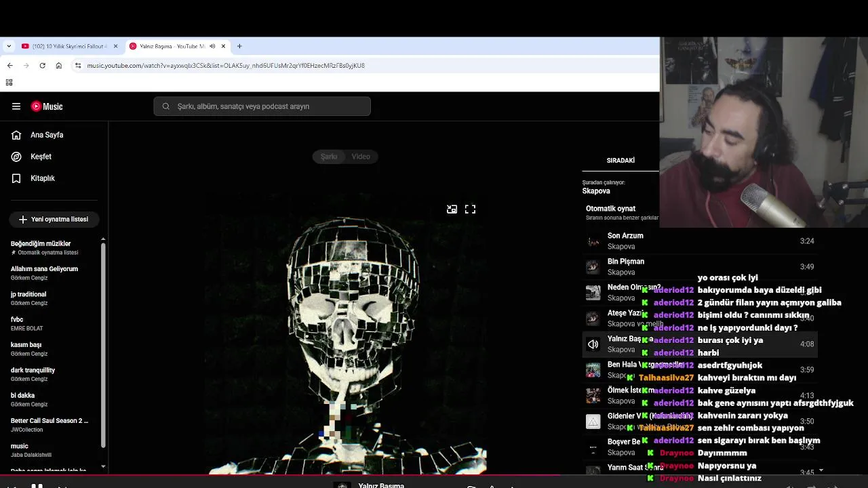Click the sidebar playlist scrollbar down arrow

pos(103,466)
